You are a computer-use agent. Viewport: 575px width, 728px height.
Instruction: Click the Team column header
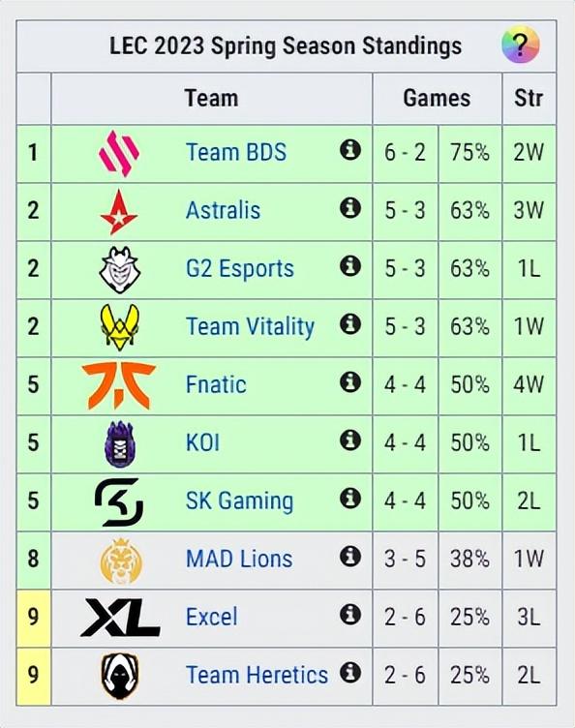pyautogui.click(x=212, y=99)
